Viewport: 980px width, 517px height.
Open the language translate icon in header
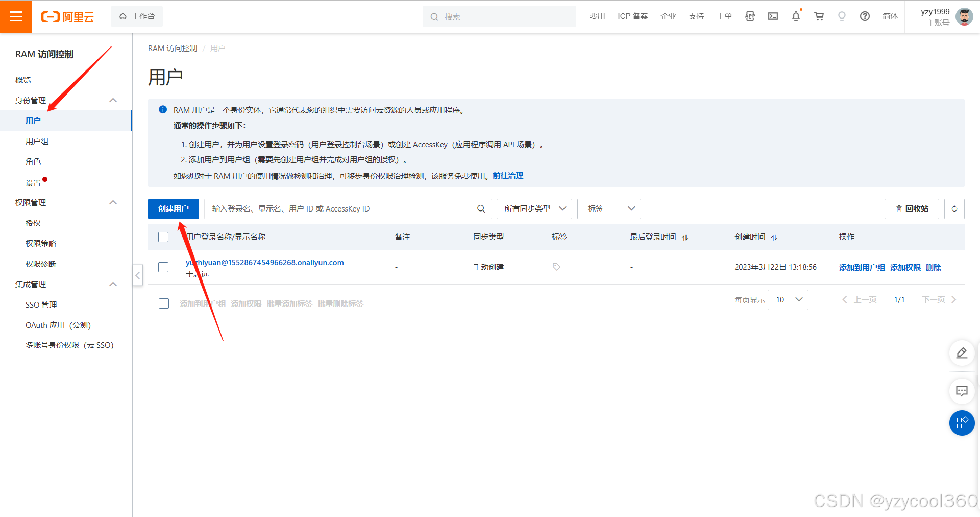pyautogui.click(x=750, y=16)
